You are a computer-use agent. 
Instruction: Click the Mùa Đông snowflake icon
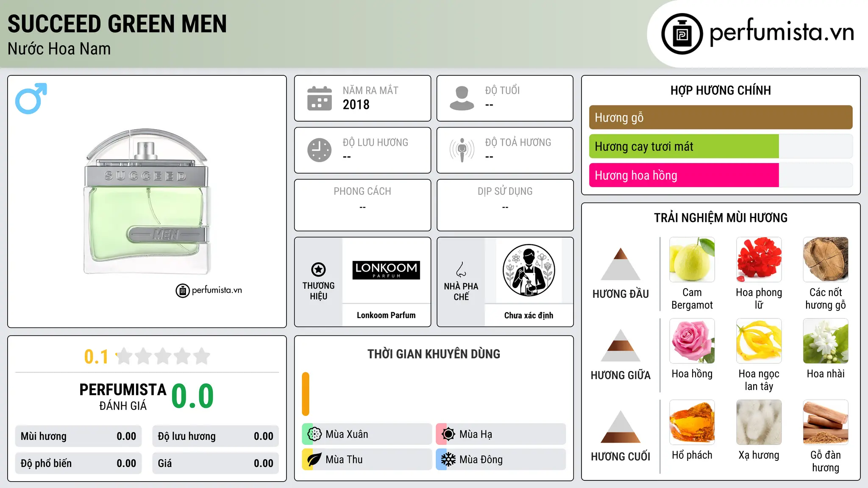click(x=448, y=460)
